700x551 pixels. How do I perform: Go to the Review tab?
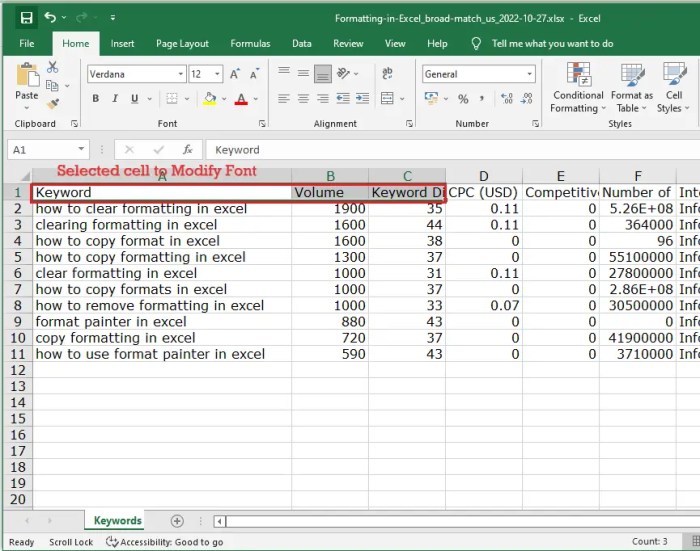point(348,43)
